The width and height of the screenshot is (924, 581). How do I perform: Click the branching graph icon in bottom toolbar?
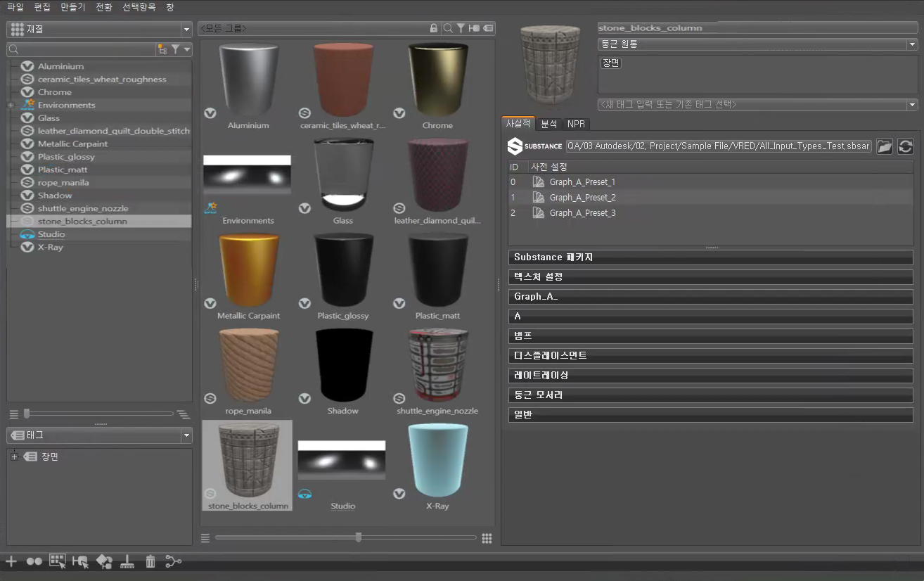pyautogui.click(x=173, y=561)
